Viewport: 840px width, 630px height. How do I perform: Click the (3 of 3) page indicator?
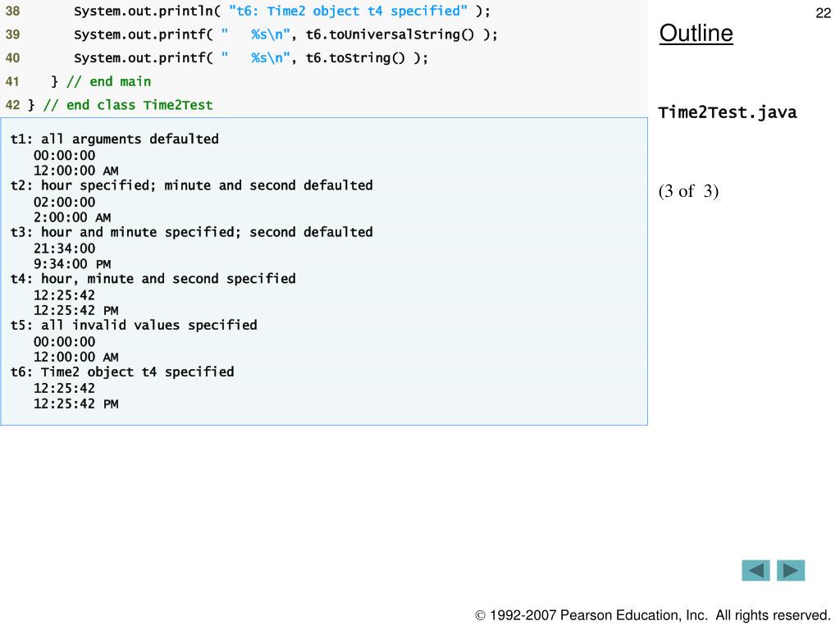688,191
